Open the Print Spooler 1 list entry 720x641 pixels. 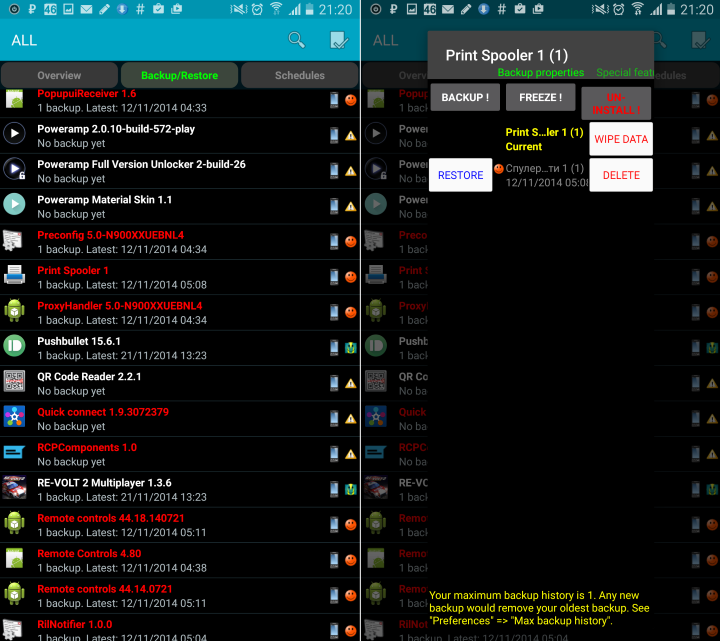pyautogui.click(x=180, y=277)
